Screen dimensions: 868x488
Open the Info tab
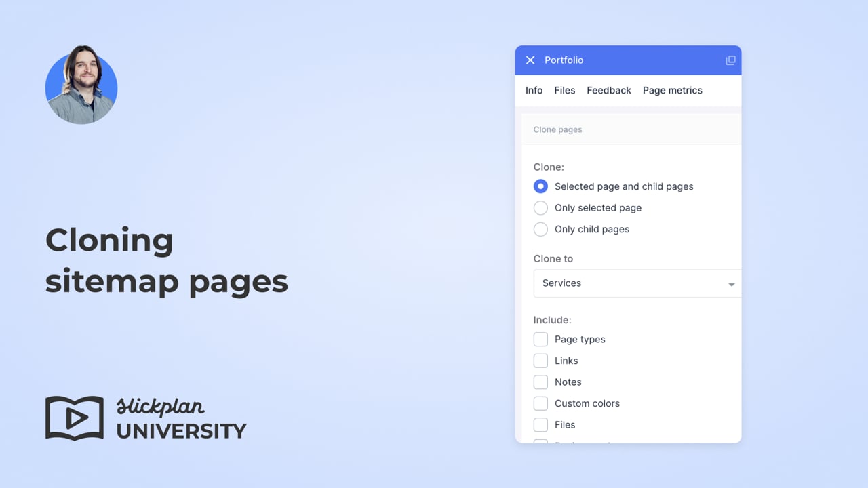(x=534, y=90)
